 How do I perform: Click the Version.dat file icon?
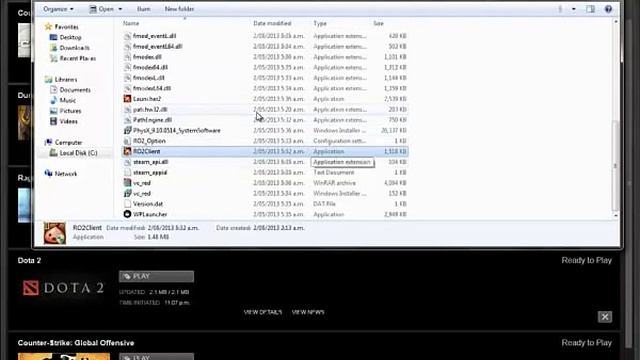pyautogui.click(x=127, y=204)
